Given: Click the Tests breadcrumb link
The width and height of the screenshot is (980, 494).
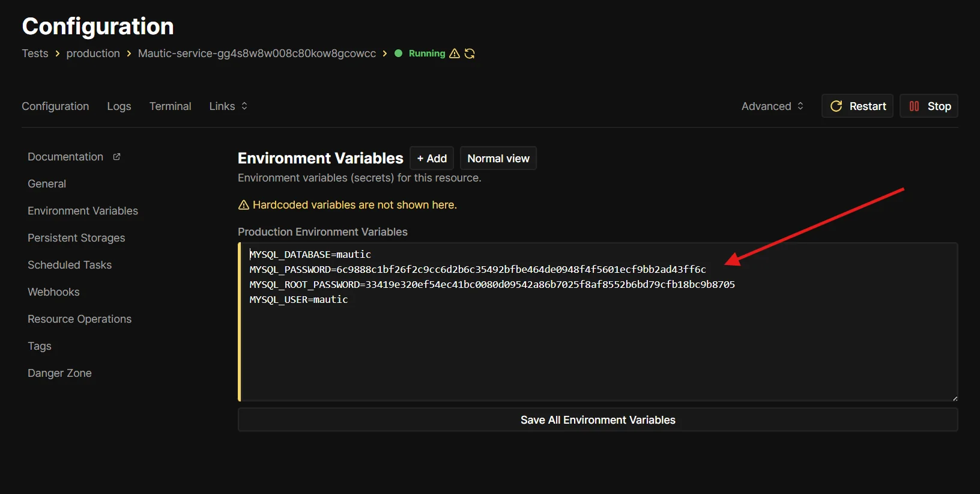Looking at the screenshot, I should point(35,53).
